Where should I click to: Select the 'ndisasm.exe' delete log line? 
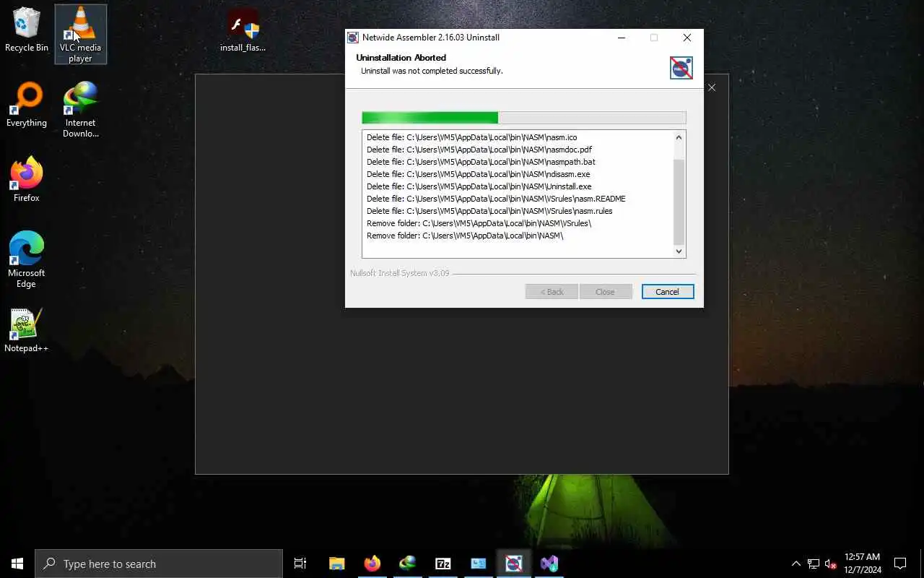point(478,174)
